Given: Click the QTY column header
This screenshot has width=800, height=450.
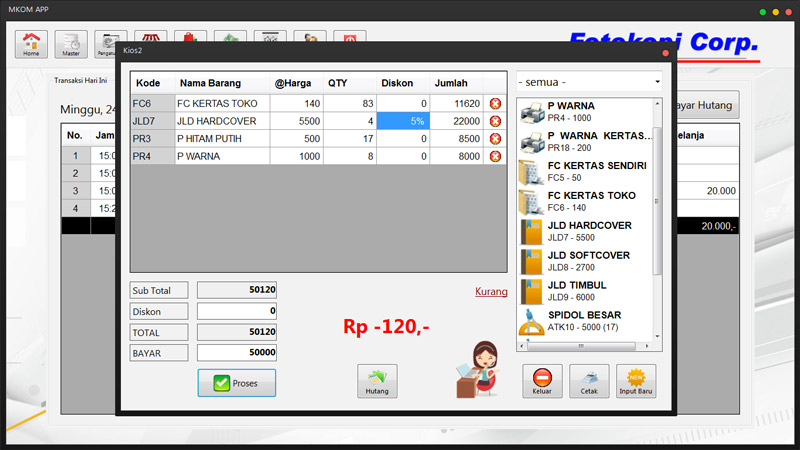Looking at the screenshot, I should (x=350, y=83).
